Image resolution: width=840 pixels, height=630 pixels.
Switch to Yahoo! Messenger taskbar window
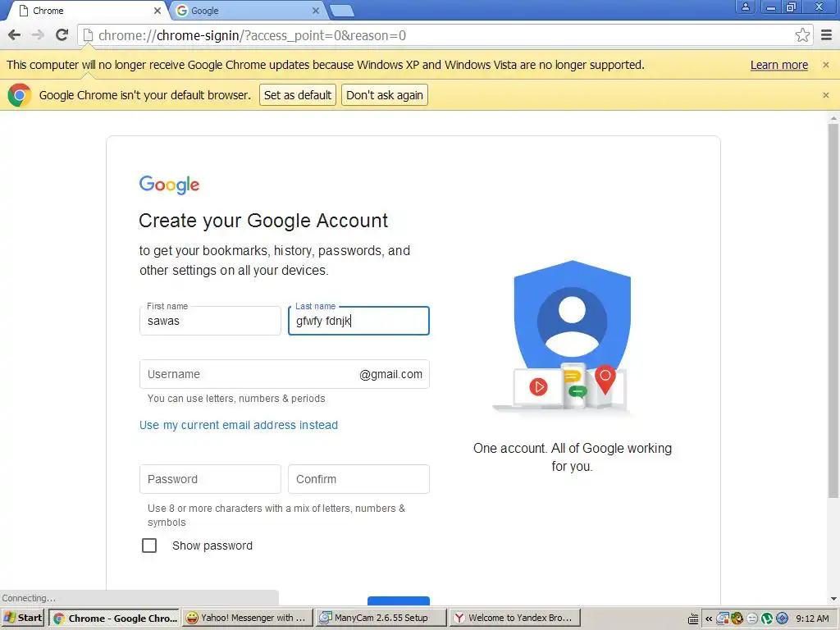click(x=247, y=618)
